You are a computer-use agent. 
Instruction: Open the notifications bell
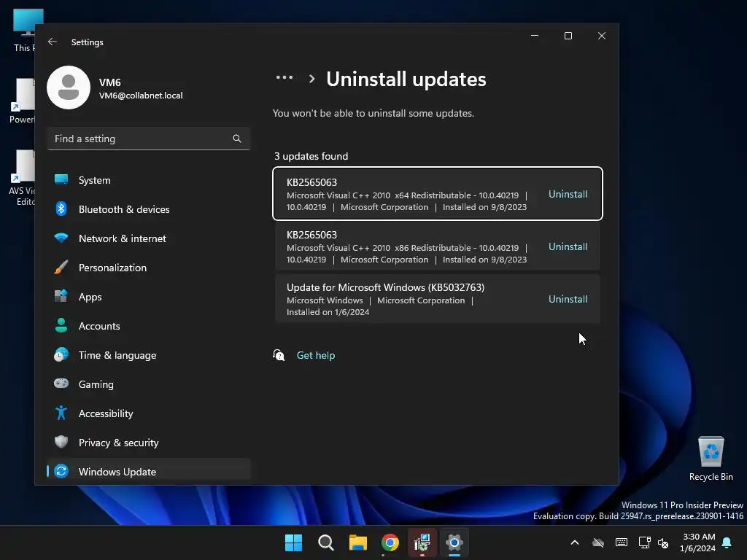[x=727, y=542]
